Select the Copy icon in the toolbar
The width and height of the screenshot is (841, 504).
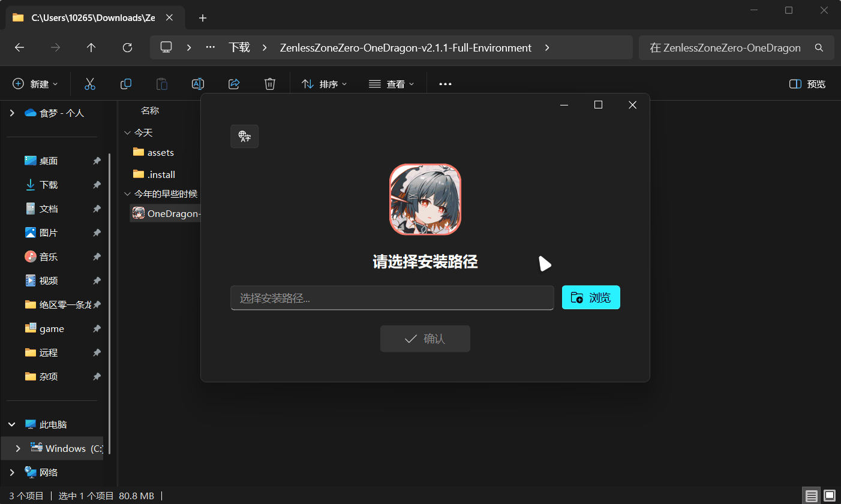pyautogui.click(x=126, y=84)
